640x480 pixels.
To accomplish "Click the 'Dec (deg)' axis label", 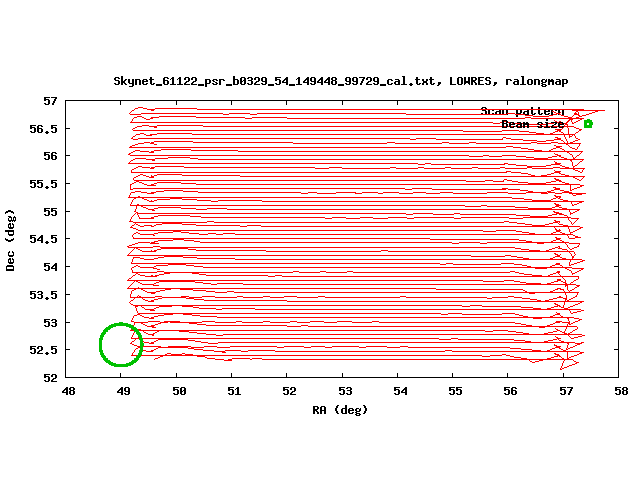I will point(10,240).
